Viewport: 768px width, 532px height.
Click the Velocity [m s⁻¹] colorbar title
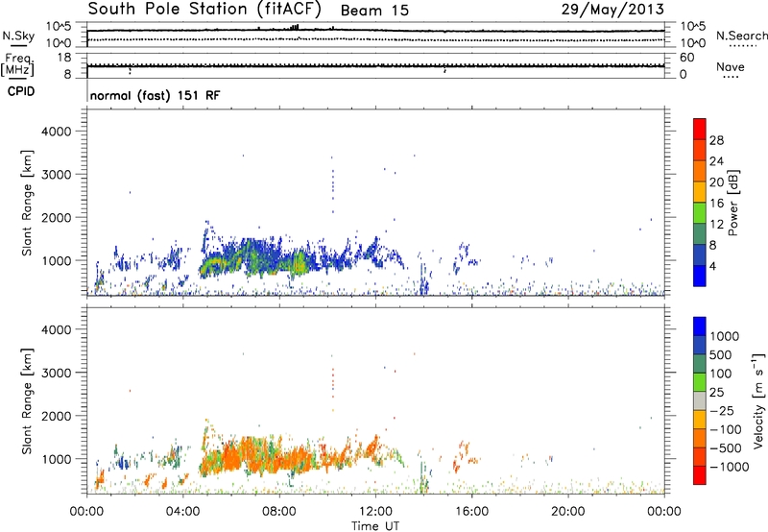point(758,400)
